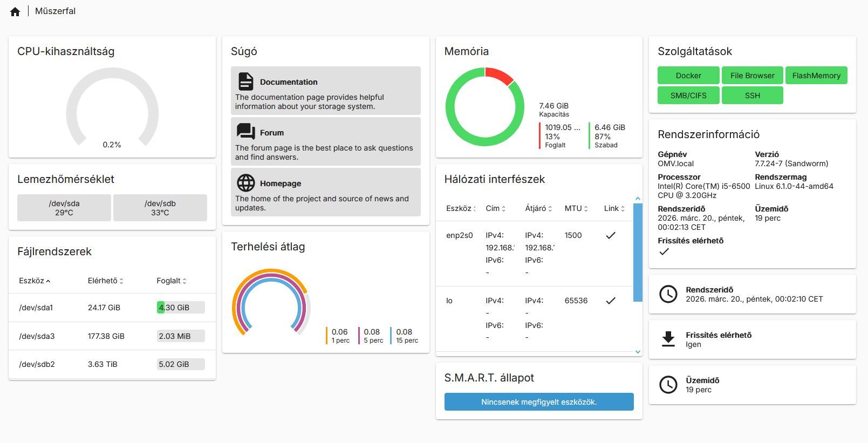Click the /dev/sdb2 usage bar 5.02 GiB
Viewport: 868px width, 443px height.
coord(181,364)
